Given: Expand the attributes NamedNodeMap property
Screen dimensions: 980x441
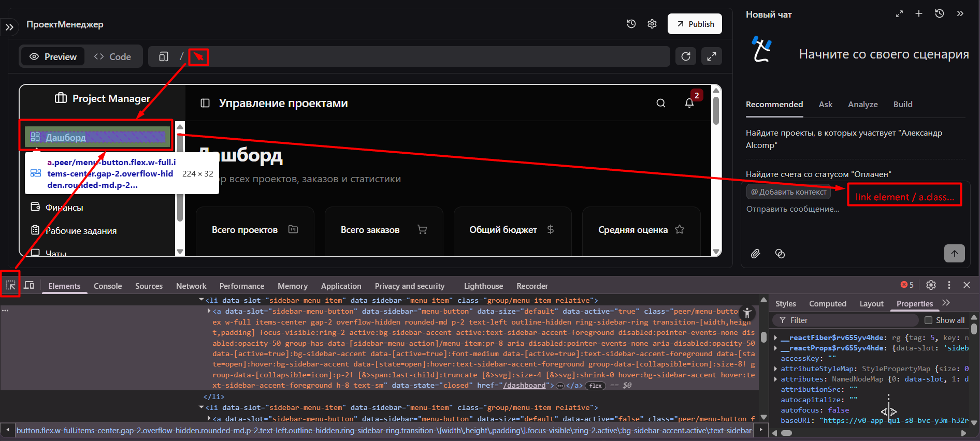Looking at the screenshot, I should click(776, 379).
